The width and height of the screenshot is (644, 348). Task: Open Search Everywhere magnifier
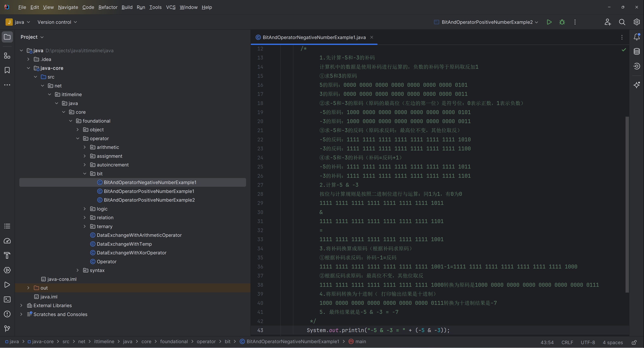[622, 22]
